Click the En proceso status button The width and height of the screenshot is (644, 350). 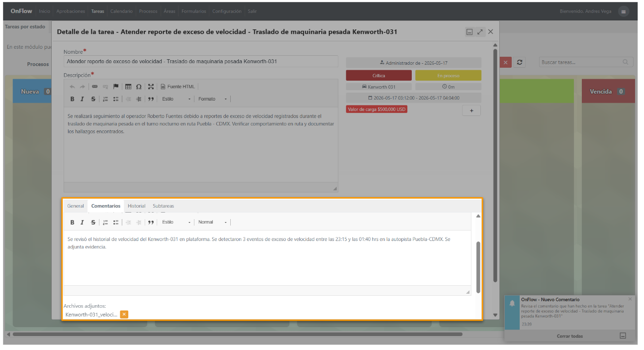[448, 76]
